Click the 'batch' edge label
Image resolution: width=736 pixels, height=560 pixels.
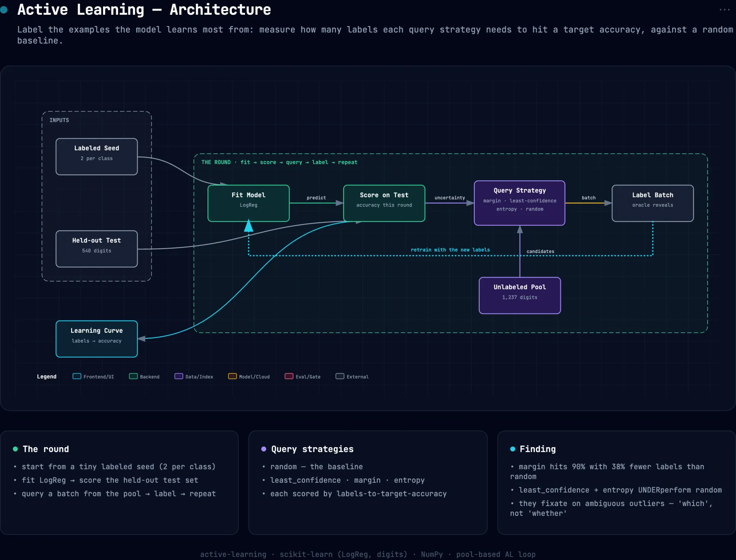589,197
